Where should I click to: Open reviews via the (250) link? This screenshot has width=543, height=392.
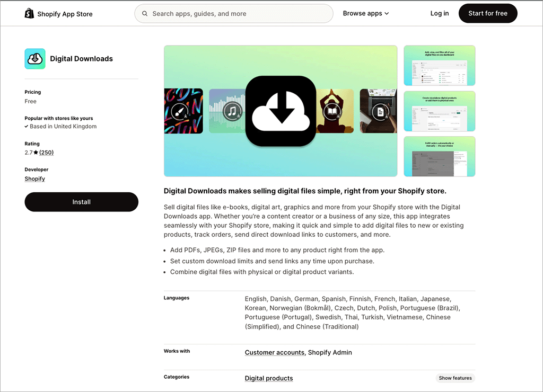[47, 152]
